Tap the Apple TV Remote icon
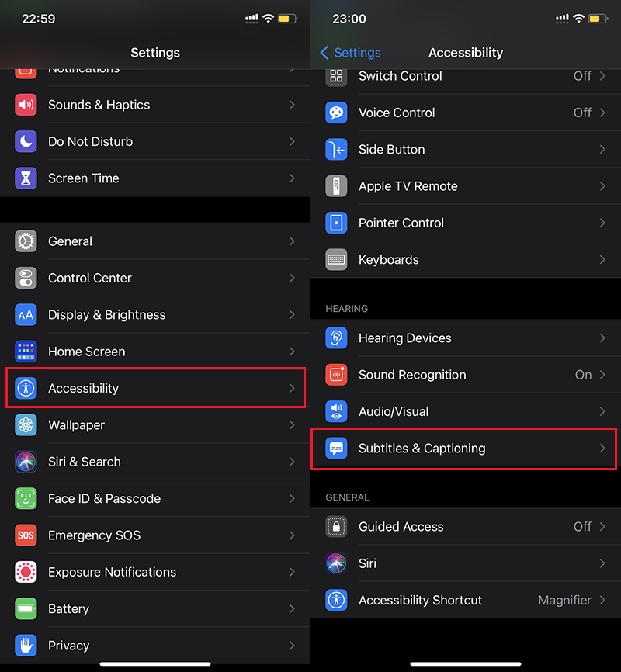This screenshot has width=621, height=672. click(x=336, y=186)
